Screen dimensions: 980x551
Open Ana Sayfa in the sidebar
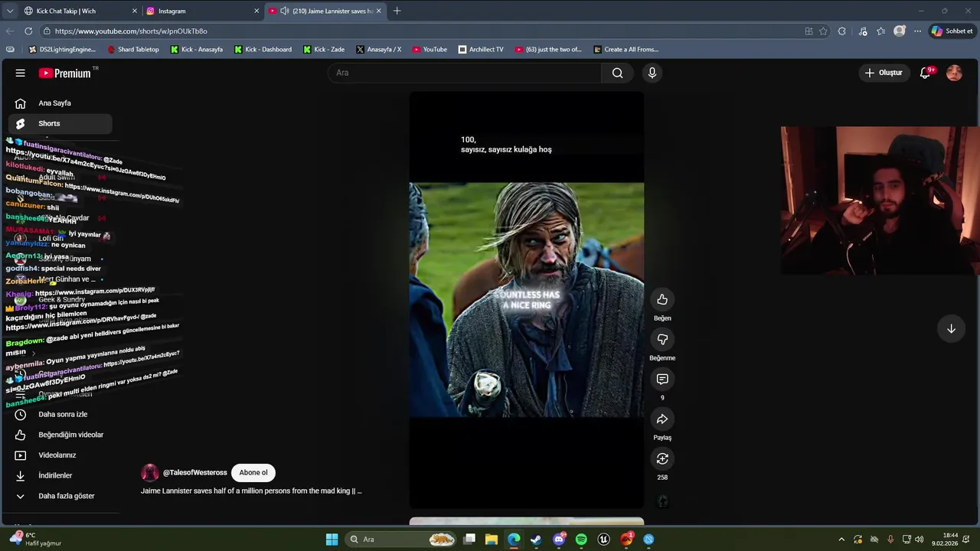click(61, 103)
